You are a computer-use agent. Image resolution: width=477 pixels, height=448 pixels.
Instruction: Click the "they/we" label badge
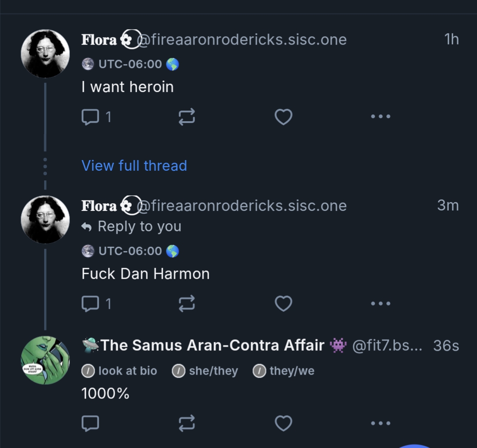[284, 371]
